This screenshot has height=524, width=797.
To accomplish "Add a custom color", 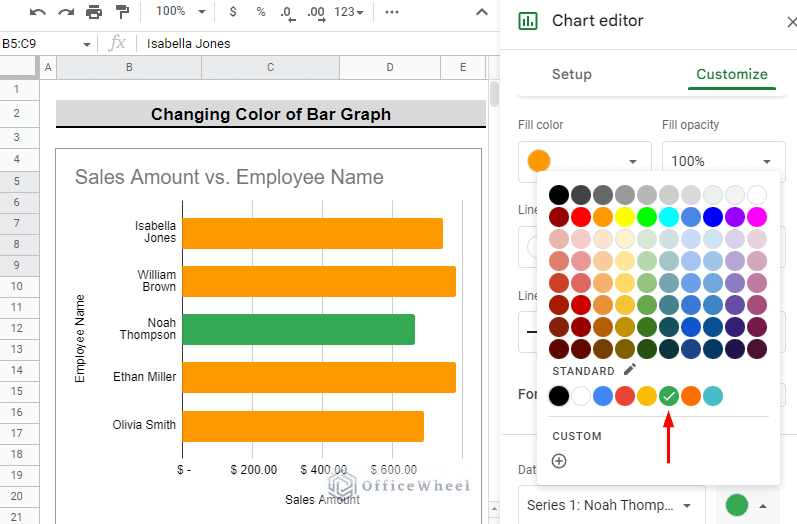I will [x=559, y=461].
